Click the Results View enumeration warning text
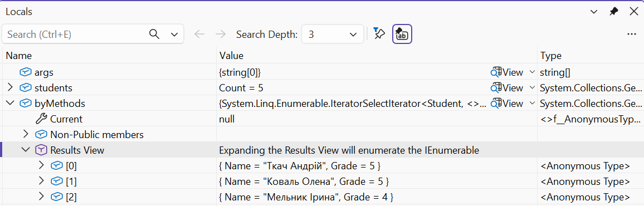The image size is (644, 206). coord(349,150)
